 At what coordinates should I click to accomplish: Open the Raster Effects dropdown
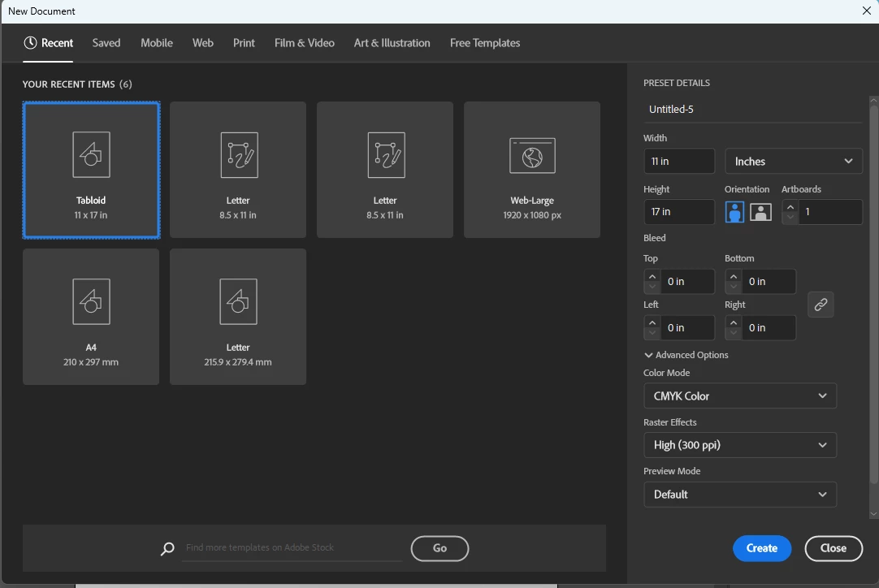coord(740,445)
